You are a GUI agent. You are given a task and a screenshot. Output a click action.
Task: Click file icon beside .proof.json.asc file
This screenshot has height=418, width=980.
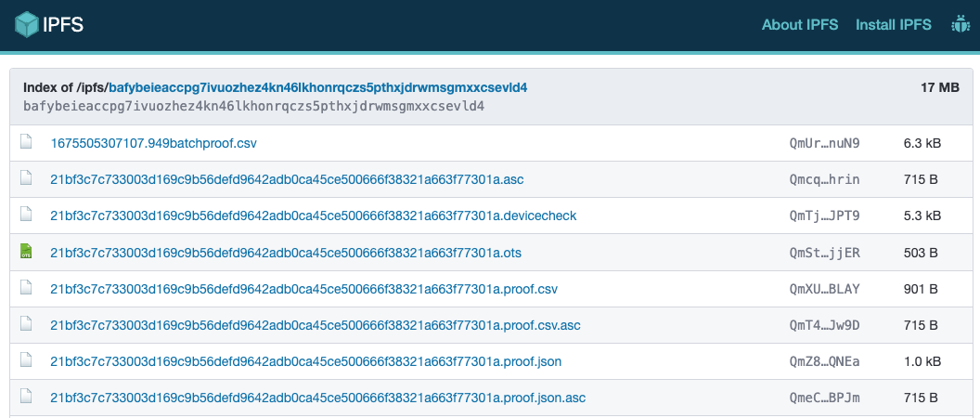[x=27, y=397]
